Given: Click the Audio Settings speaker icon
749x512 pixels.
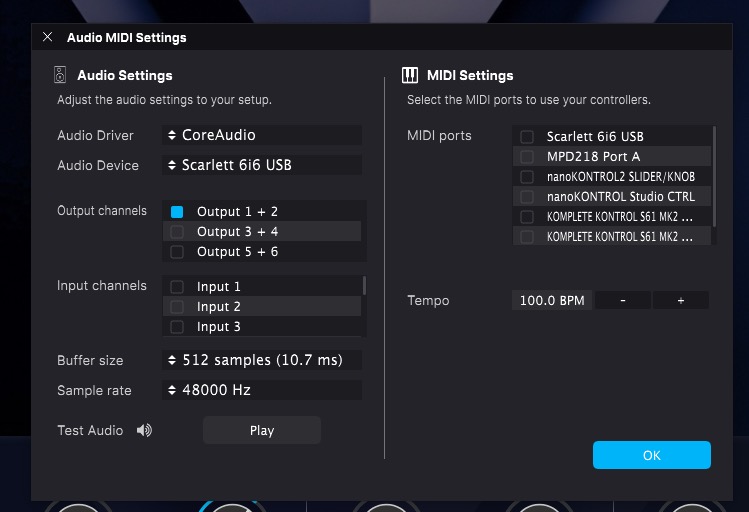Looking at the screenshot, I should tap(62, 75).
